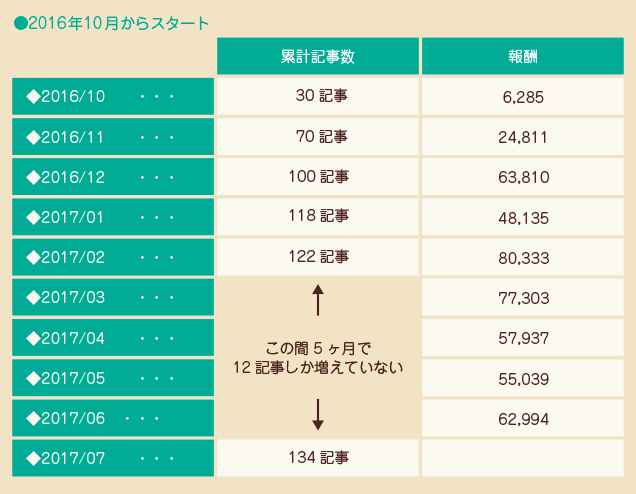Select the 累計記事数 column header
Screen dimensions: 636x494
coord(317,56)
